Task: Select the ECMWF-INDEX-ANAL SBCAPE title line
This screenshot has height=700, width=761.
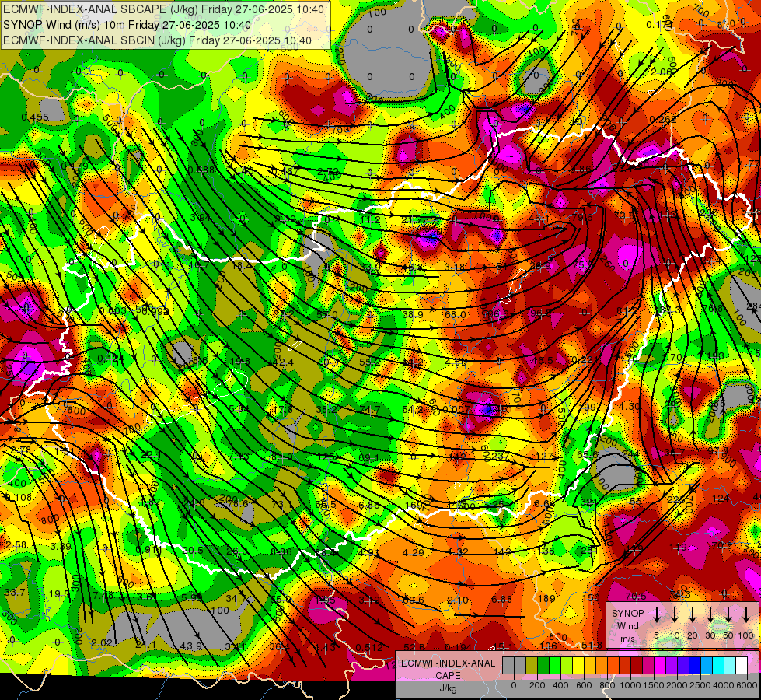Action: [163, 9]
